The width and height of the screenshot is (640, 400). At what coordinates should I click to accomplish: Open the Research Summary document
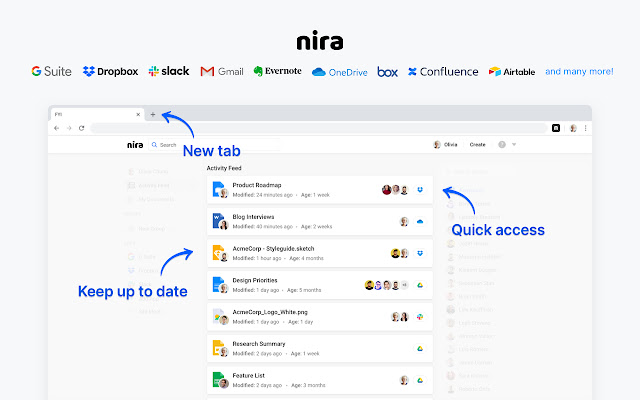coord(320,349)
